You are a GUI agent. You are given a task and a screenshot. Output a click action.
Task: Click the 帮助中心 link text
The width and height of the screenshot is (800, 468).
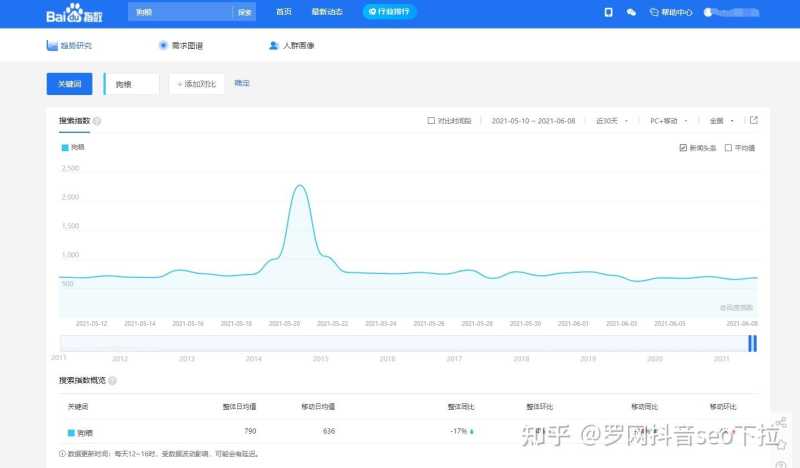(x=677, y=12)
